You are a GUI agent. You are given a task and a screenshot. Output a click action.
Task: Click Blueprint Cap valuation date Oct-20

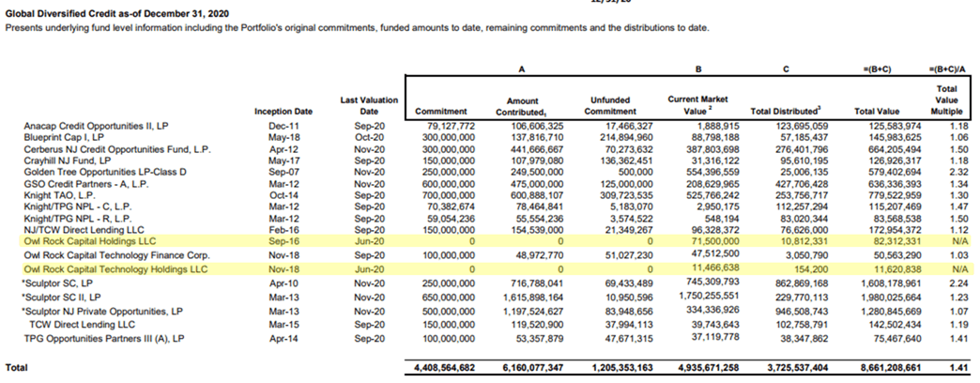pyautogui.click(x=372, y=137)
